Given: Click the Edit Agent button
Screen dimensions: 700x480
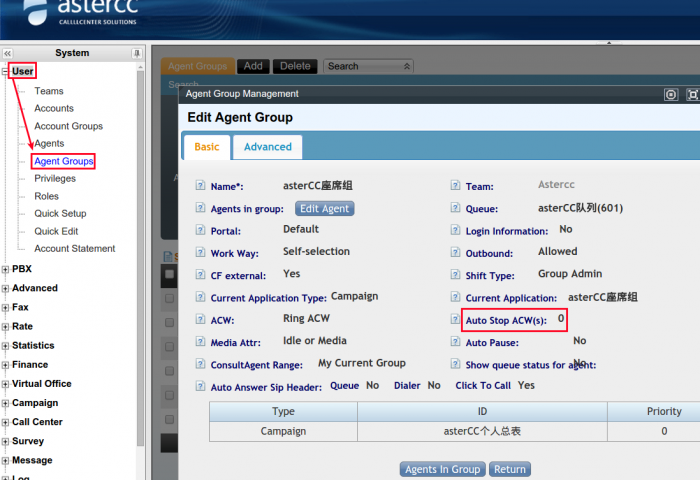Looking at the screenshot, I should coord(324,209).
